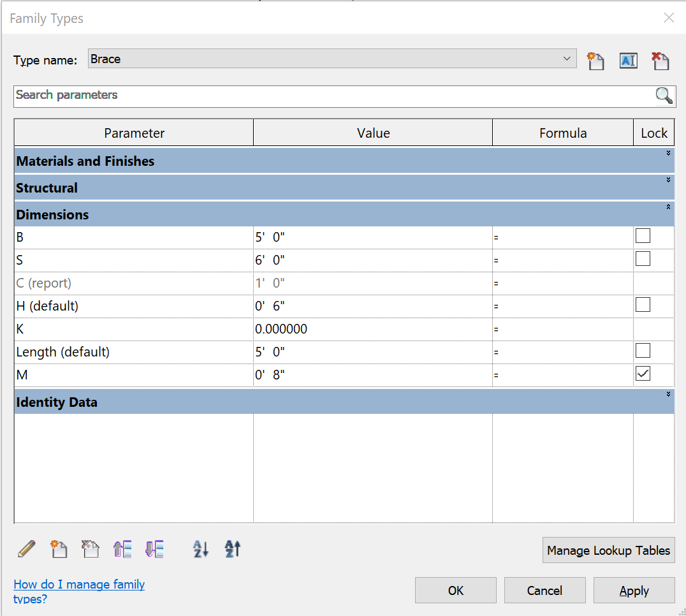The image size is (686, 616).
Task: Lock the B dimension parameter
Action: (643, 236)
